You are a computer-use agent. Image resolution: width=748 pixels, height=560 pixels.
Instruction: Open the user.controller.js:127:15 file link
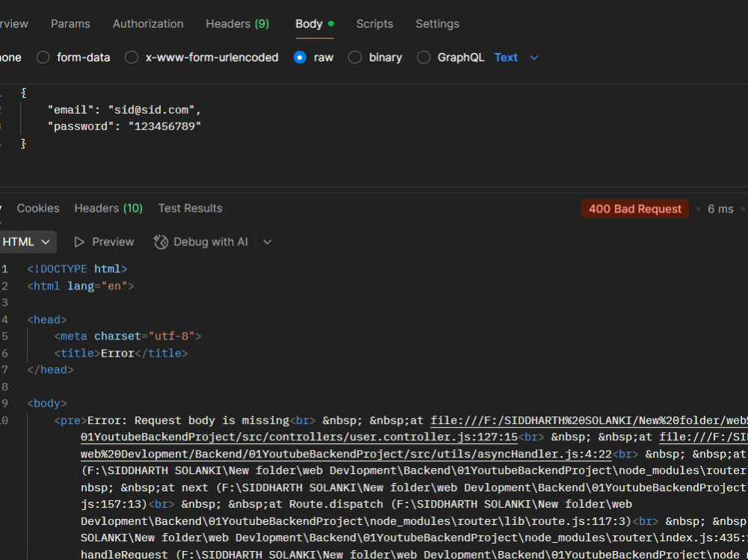pos(299,437)
